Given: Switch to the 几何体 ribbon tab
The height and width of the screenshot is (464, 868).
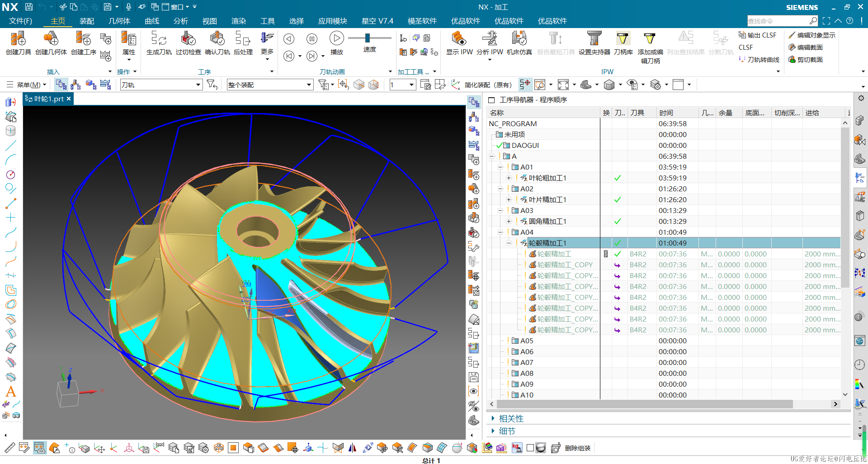Looking at the screenshot, I should coord(119,21).
